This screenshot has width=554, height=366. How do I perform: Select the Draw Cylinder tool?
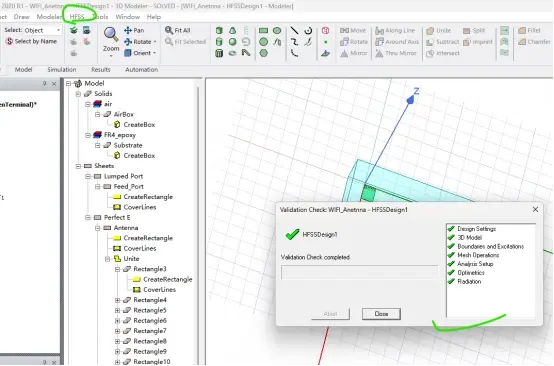click(219, 42)
